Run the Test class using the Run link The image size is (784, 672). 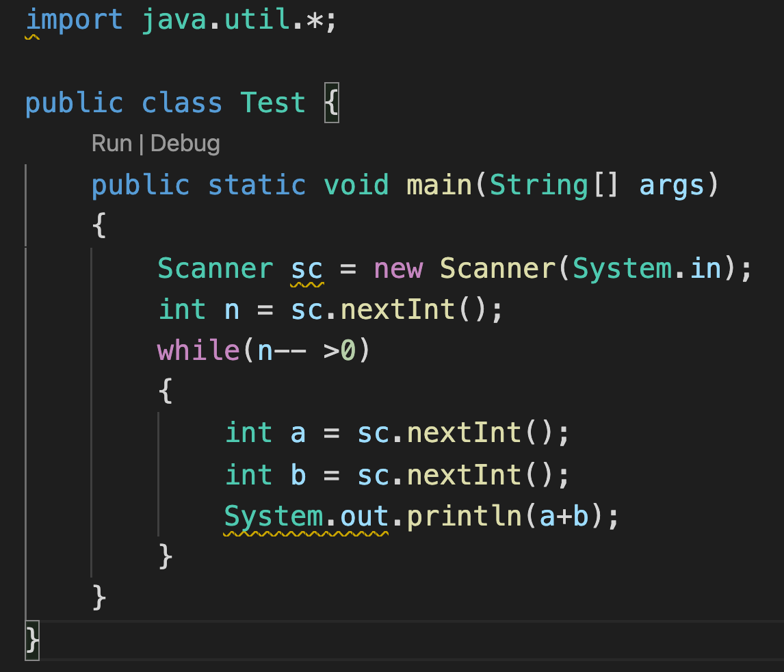[112, 144]
